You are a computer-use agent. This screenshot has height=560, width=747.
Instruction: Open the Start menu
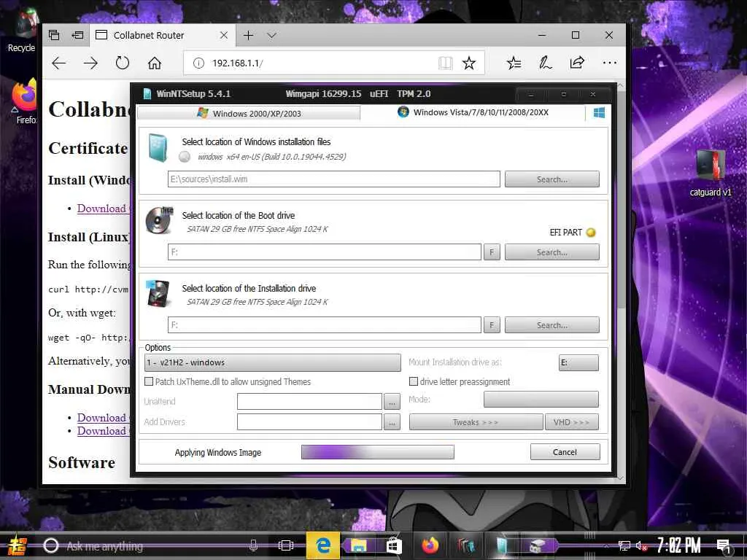18,545
